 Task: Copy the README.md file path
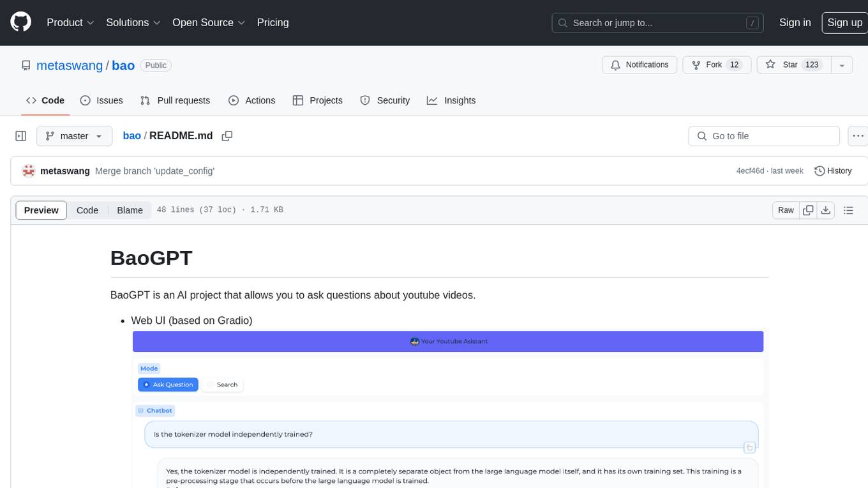(227, 136)
